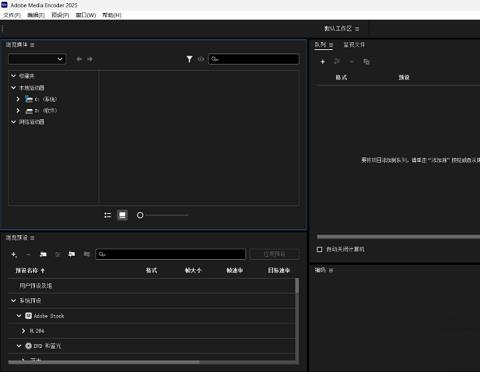The height and width of the screenshot is (372, 480).
Task: Click the Preset Browser search field
Action: tap(171, 254)
